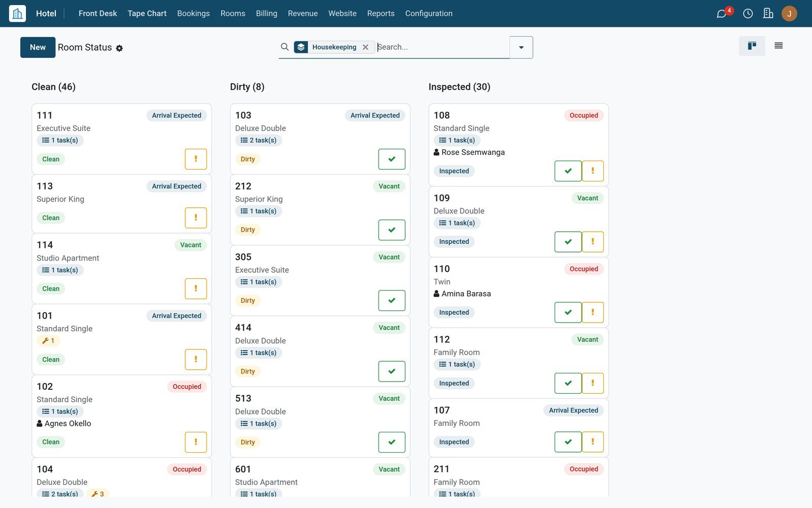Click the Inspected (30) column header
Image resolution: width=812 pixels, height=508 pixels.
coord(459,87)
